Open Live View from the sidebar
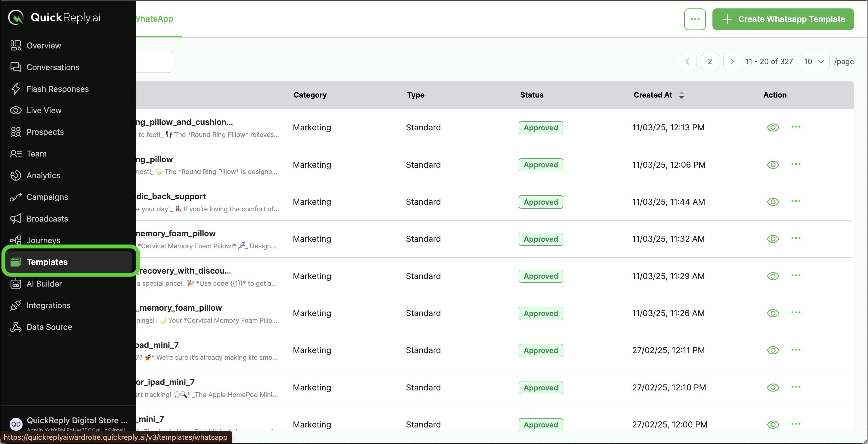This screenshot has height=444, width=868. coord(44,110)
